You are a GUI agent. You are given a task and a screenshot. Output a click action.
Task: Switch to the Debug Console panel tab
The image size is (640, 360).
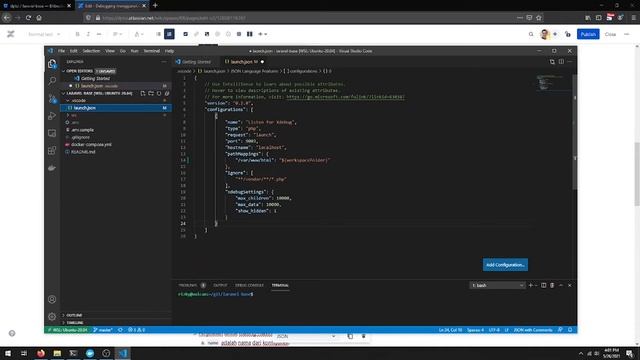tap(249, 285)
